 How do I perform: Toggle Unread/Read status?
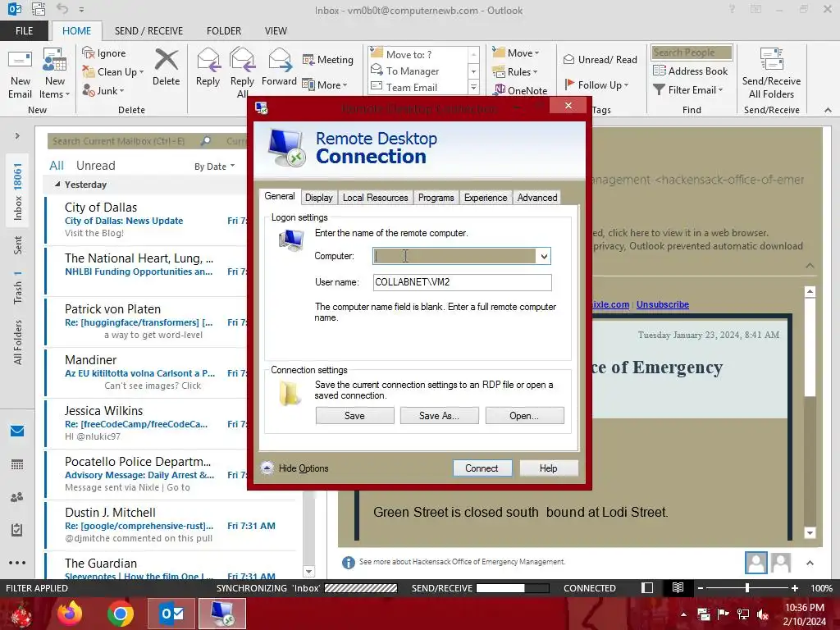point(600,59)
